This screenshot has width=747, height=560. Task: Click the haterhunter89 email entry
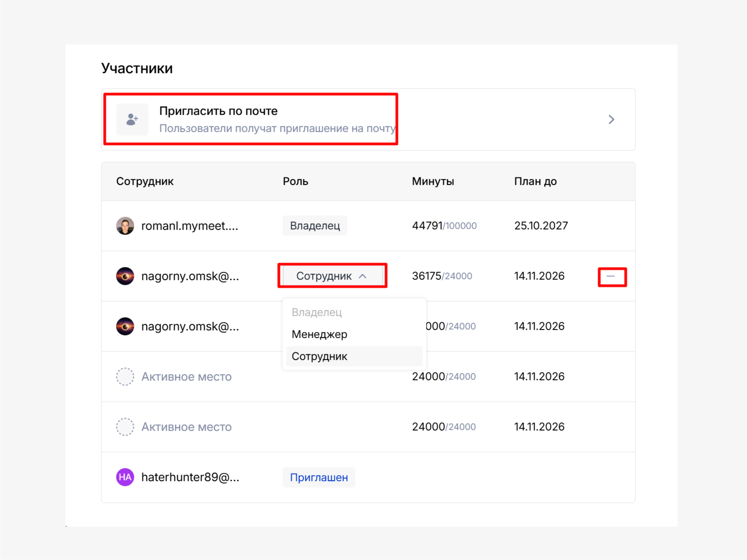point(190,477)
